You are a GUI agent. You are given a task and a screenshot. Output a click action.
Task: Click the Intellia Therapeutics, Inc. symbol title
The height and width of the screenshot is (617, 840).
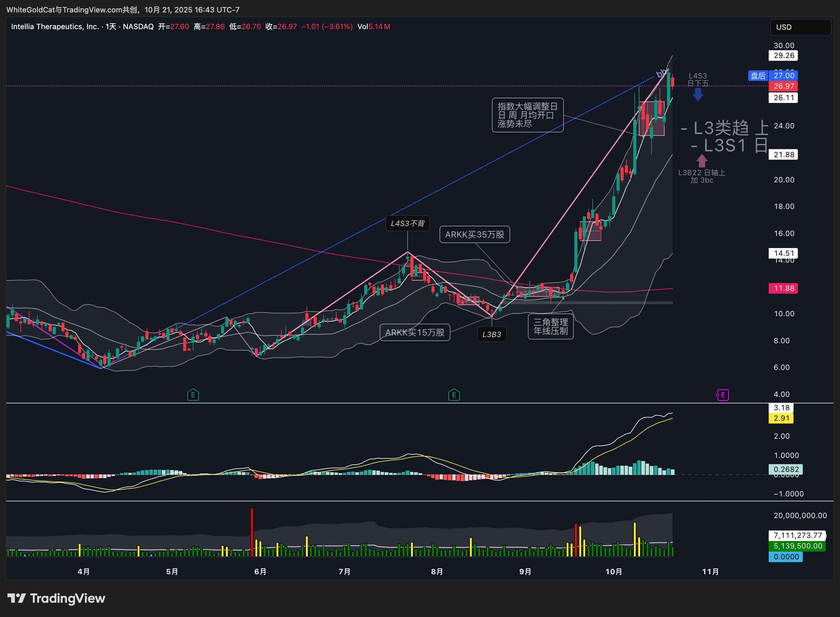(x=55, y=27)
